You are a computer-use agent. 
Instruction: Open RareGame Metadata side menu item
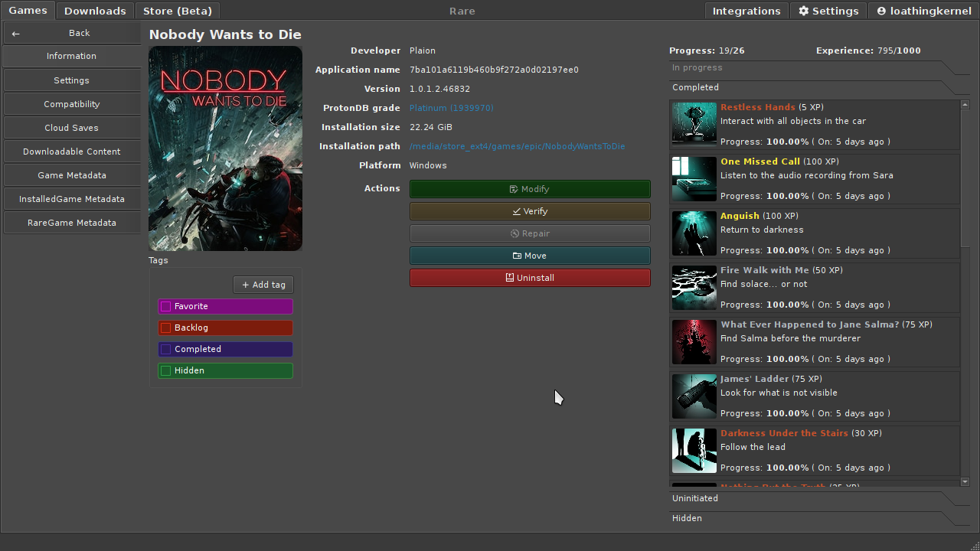71,223
